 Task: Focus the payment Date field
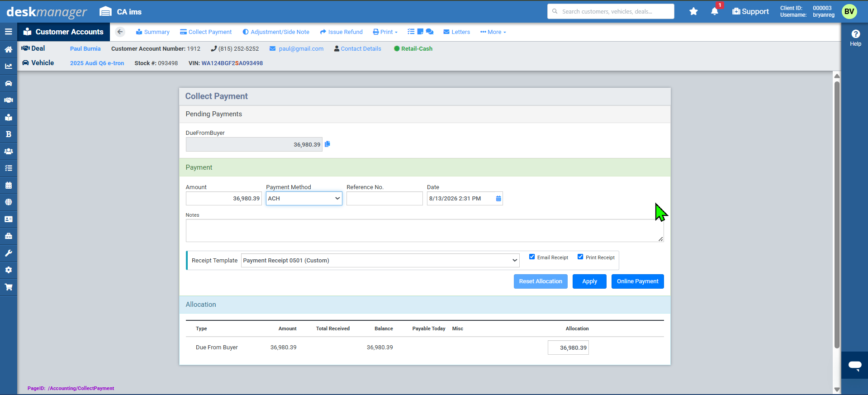coord(465,199)
